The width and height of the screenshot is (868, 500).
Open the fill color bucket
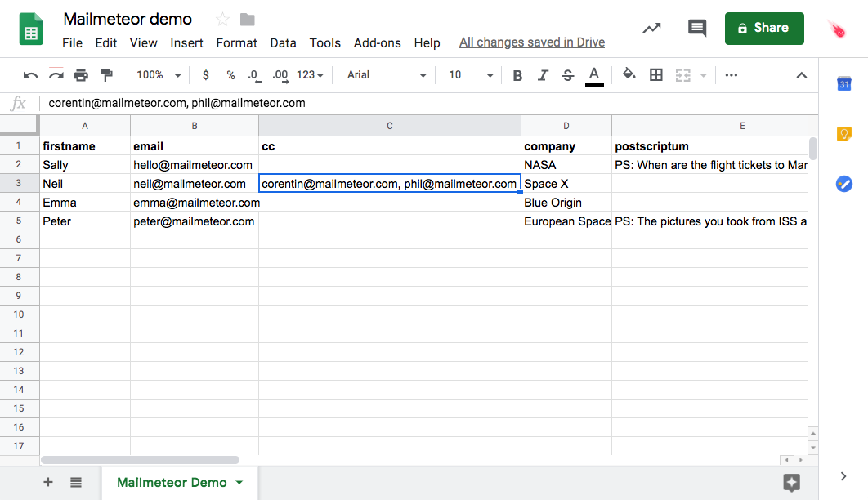pos(629,74)
